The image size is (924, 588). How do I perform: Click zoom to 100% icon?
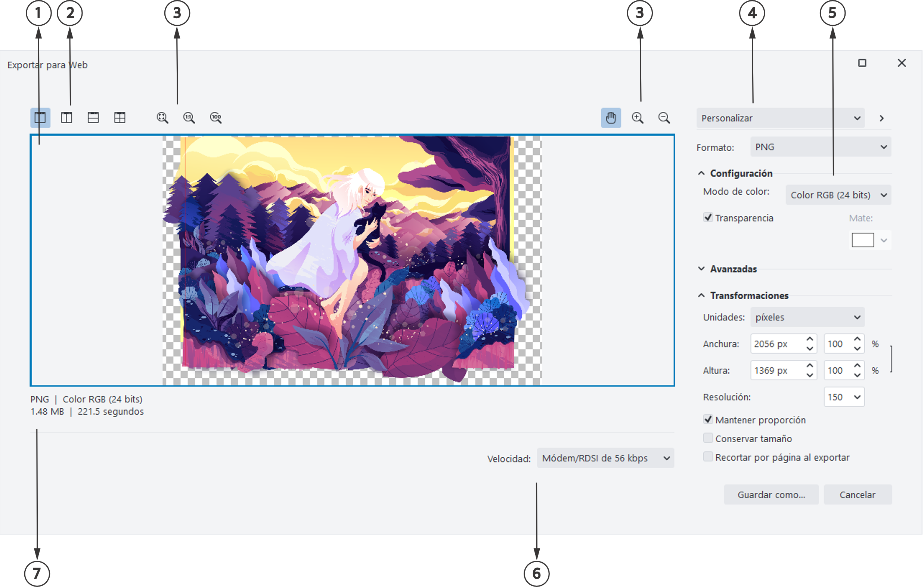[x=216, y=118]
